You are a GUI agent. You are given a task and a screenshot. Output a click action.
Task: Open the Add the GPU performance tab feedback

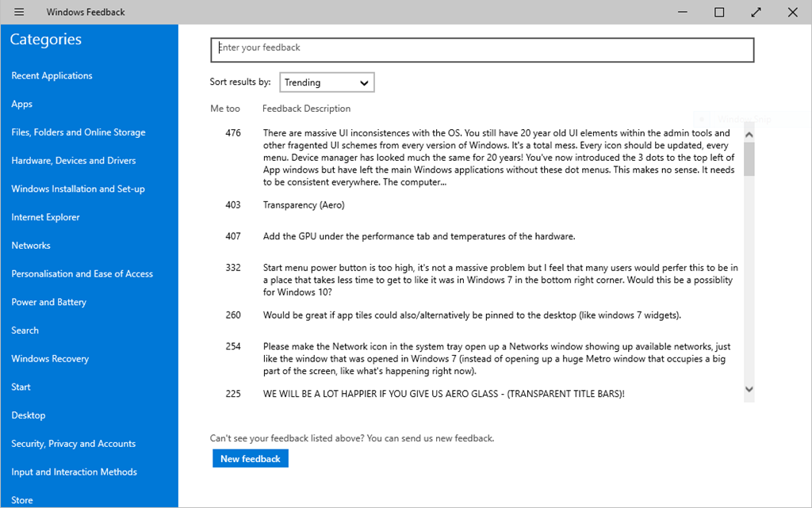[419, 236]
